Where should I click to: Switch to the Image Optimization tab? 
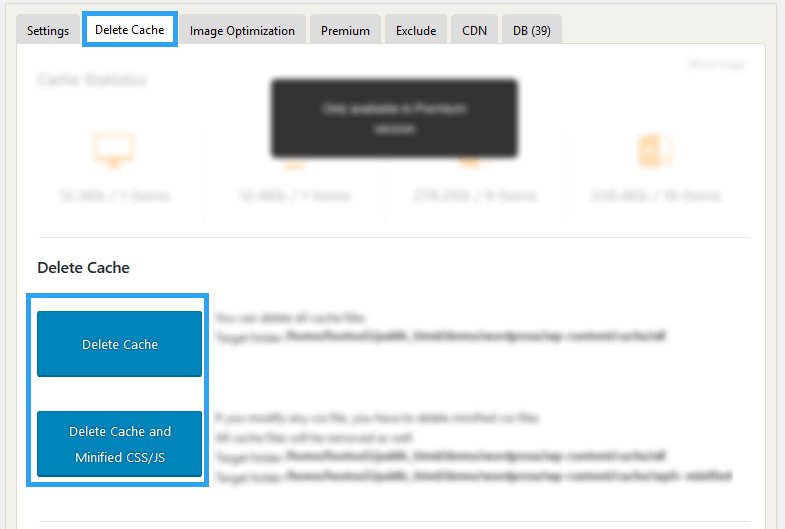tap(242, 30)
